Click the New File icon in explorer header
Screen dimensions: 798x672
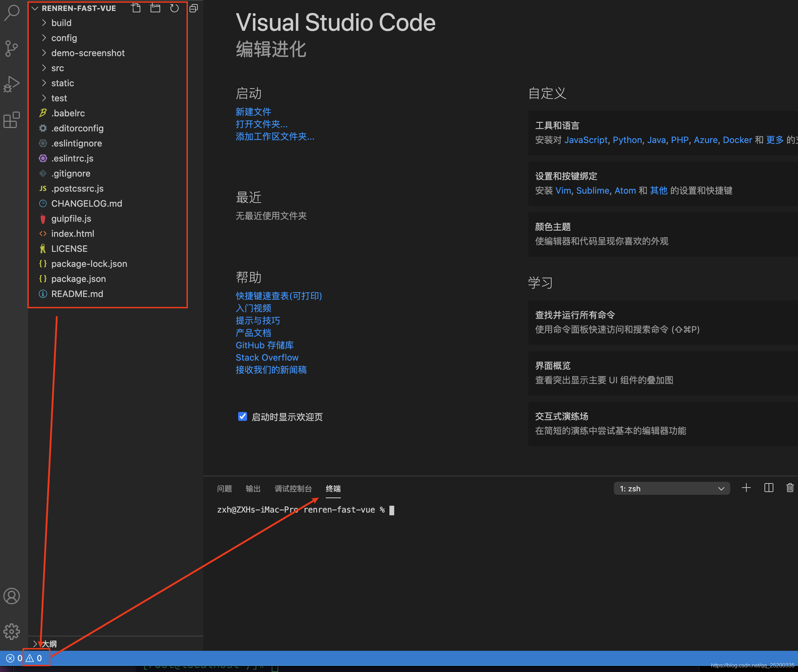136,8
